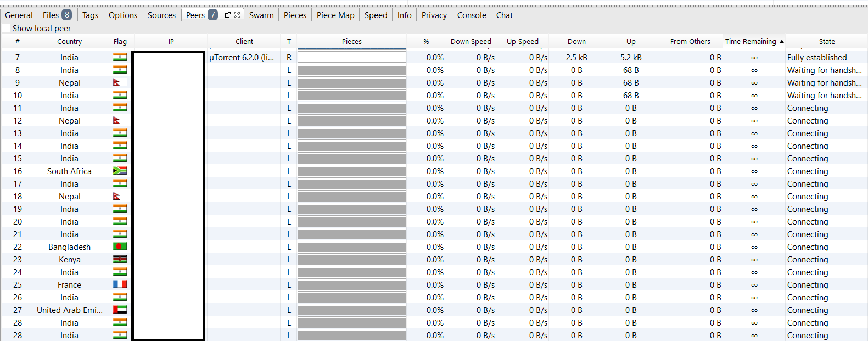Click the gray pieces bar in row 22

pos(352,247)
